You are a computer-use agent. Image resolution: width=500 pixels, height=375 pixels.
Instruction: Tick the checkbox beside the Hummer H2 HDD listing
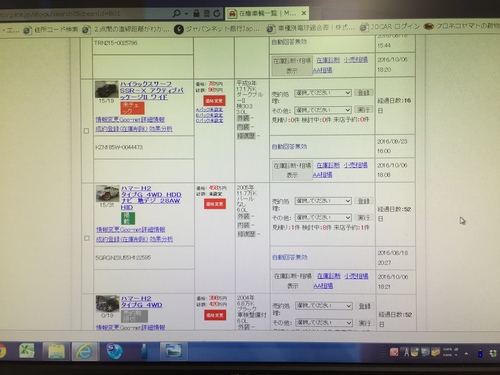point(87,238)
